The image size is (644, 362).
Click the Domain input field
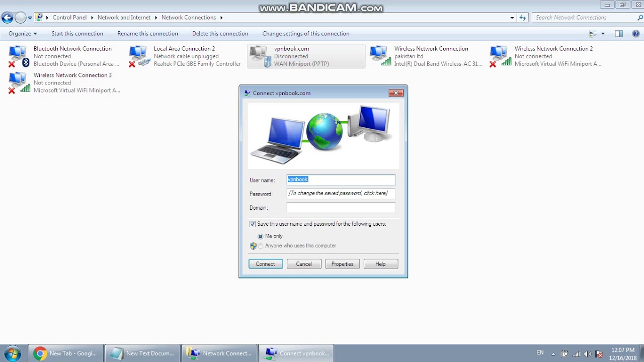341,208
